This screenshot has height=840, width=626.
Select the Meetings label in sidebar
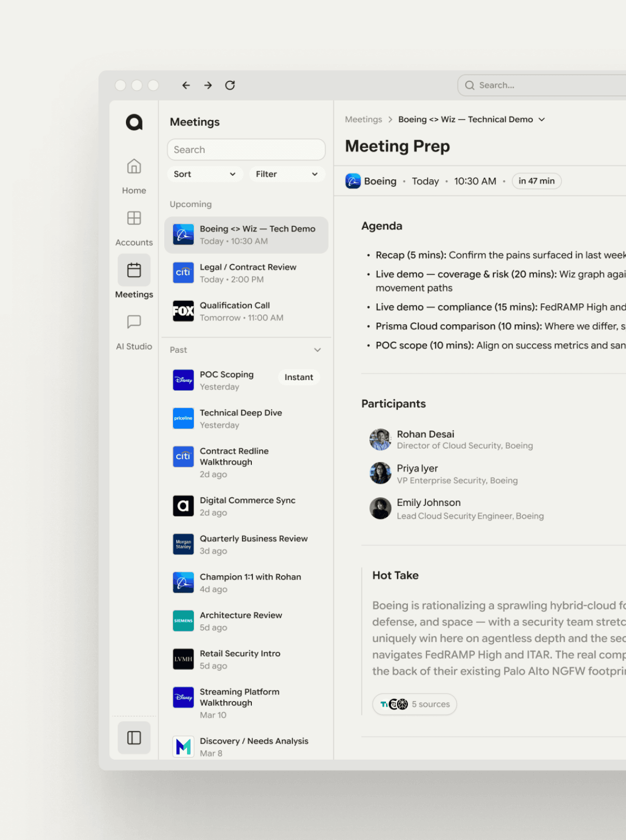coord(134,294)
